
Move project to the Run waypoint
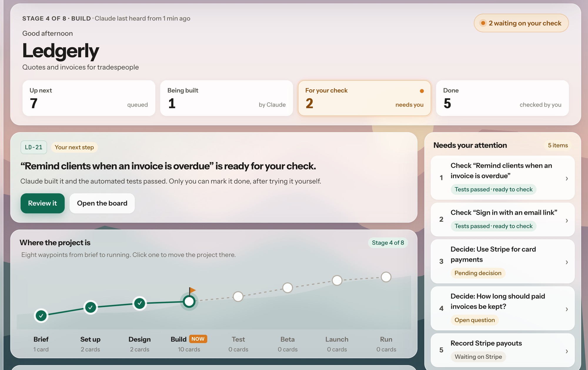[x=386, y=277]
